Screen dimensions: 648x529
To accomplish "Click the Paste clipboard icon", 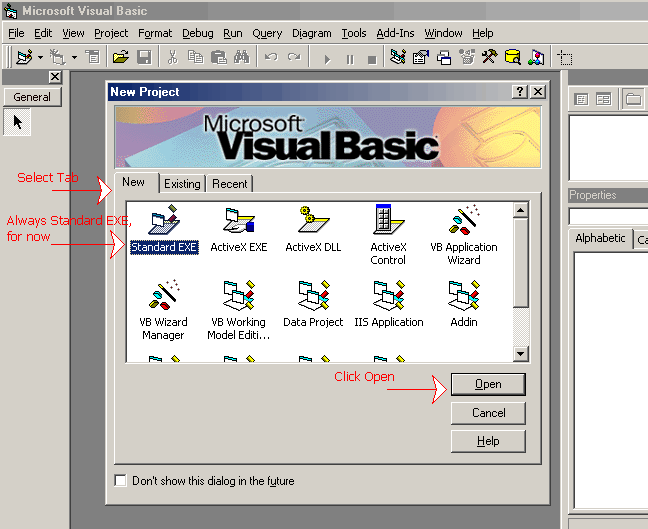I will pyautogui.click(x=219, y=57).
